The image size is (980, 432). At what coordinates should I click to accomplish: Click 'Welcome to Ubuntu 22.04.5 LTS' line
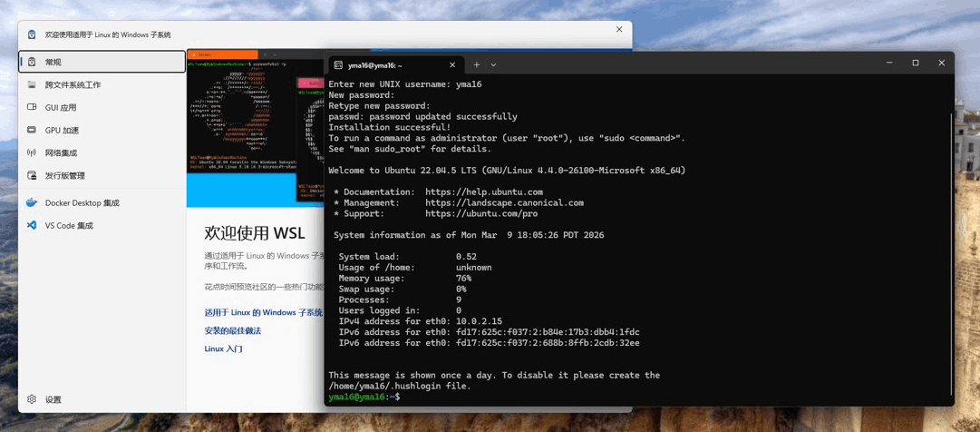[507, 171]
